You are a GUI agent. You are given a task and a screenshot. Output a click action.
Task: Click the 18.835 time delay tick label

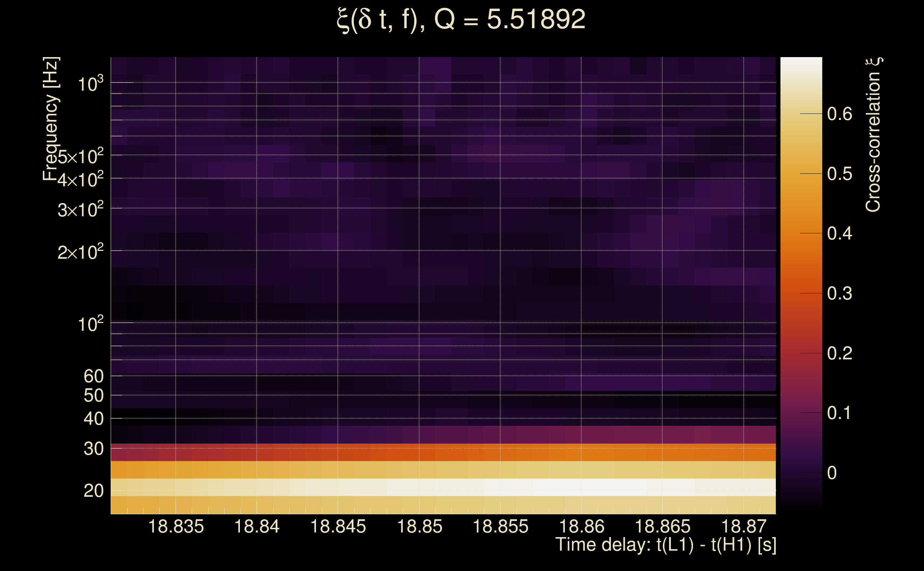(x=176, y=526)
